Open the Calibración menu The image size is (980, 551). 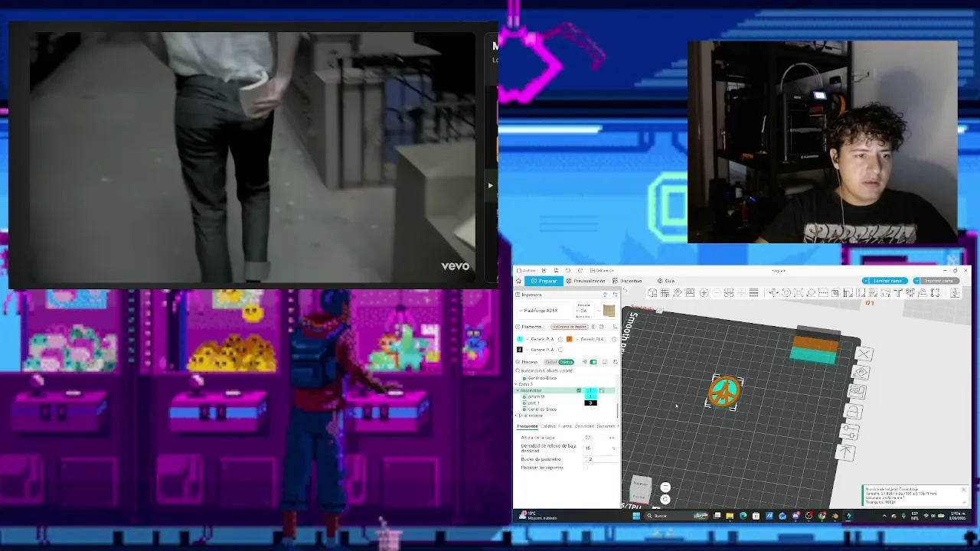603,270
